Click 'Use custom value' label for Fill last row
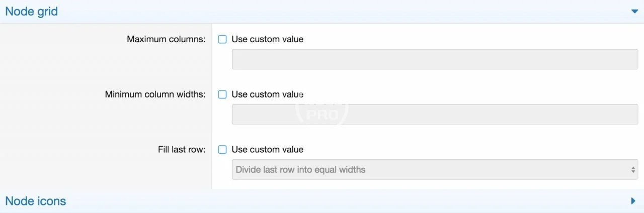The width and height of the screenshot is (644, 213). (268, 150)
